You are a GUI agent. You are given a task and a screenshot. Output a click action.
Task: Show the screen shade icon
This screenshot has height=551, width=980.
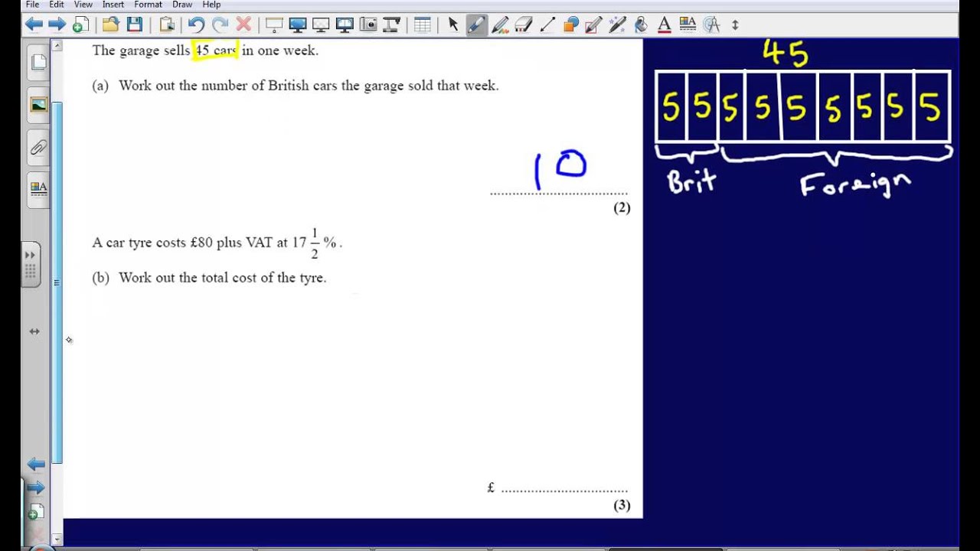[273, 24]
